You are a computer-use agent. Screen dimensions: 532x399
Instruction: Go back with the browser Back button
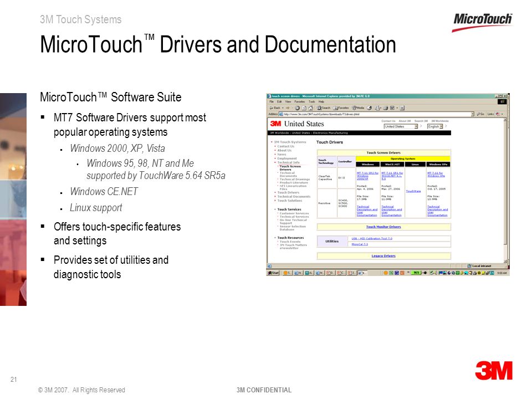click(x=275, y=108)
